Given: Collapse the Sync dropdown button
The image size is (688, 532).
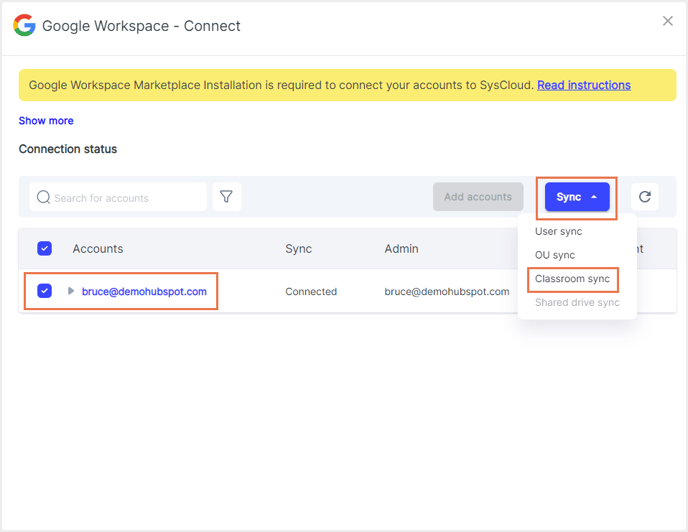Looking at the screenshot, I should (x=577, y=197).
